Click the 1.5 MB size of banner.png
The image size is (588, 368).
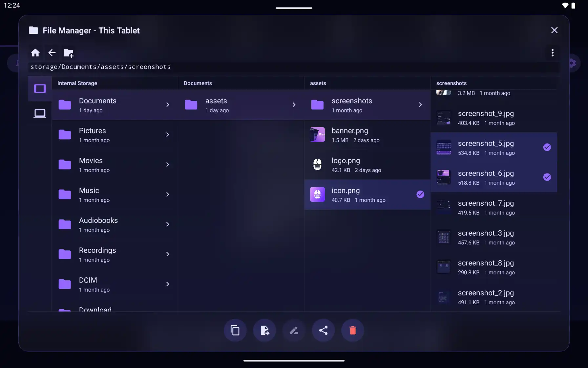[340, 140]
